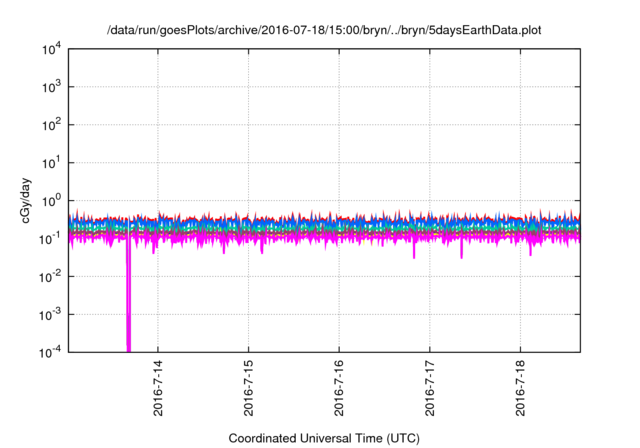Click the 10^4 y-axis tick label
Viewport: 640px width, 448px height.
point(52,50)
